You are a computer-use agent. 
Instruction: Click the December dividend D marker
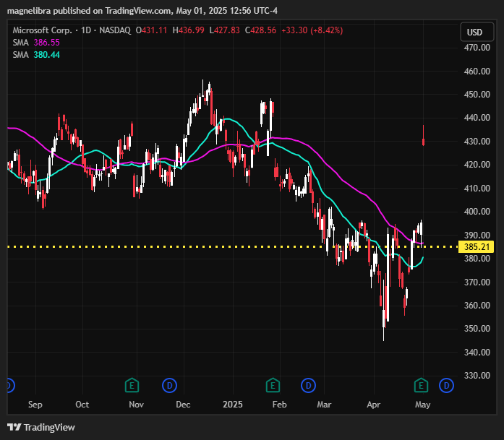coord(169,385)
